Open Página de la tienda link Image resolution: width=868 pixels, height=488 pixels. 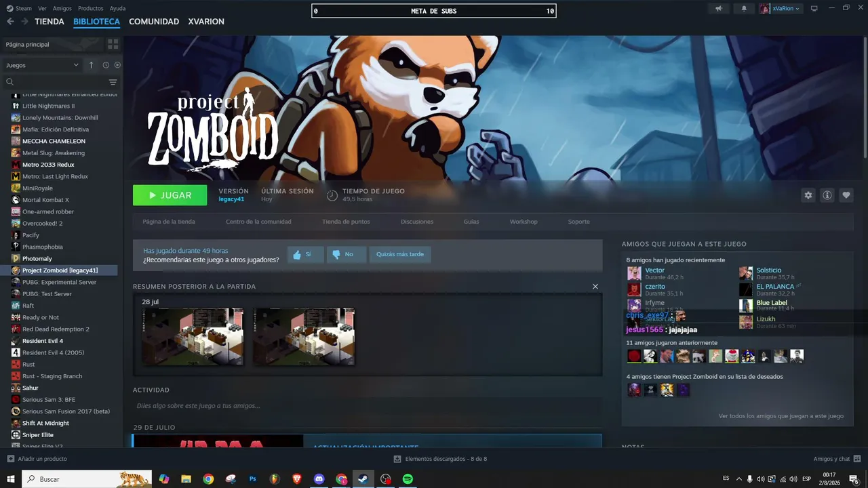coord(169,222)
